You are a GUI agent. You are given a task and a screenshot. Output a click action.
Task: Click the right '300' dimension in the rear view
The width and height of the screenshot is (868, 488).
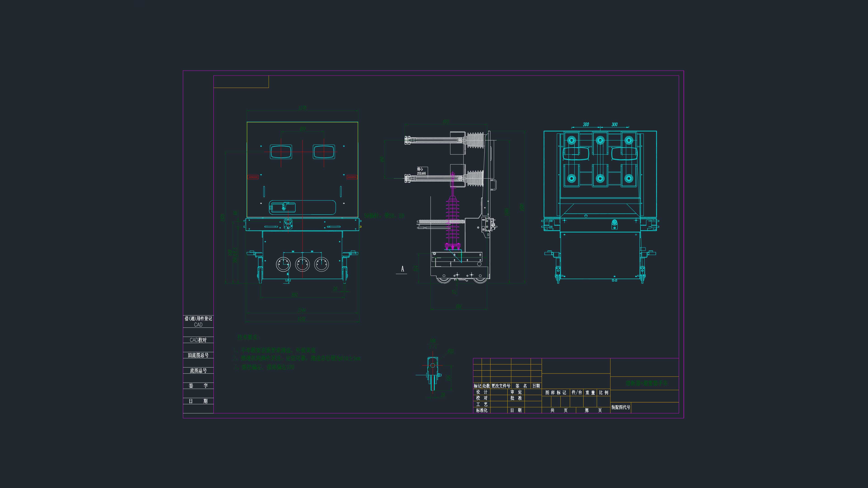coord(615,125)
